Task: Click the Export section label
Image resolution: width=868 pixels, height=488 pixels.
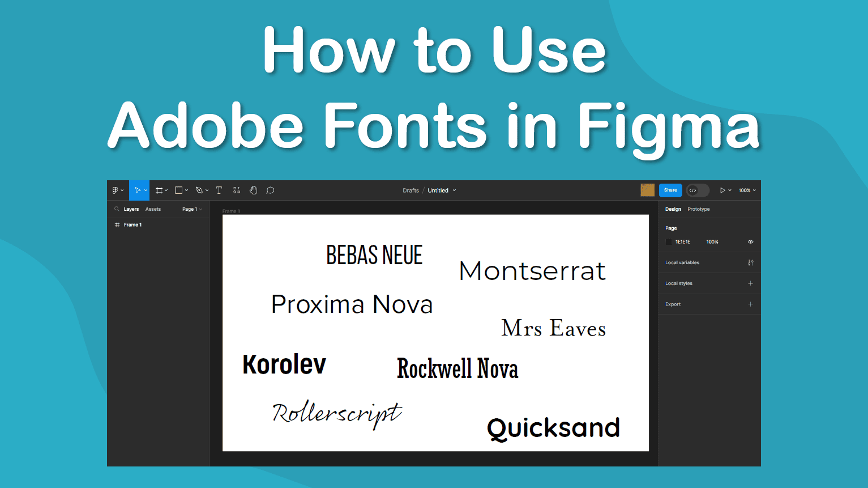Action: pos(673,304)
